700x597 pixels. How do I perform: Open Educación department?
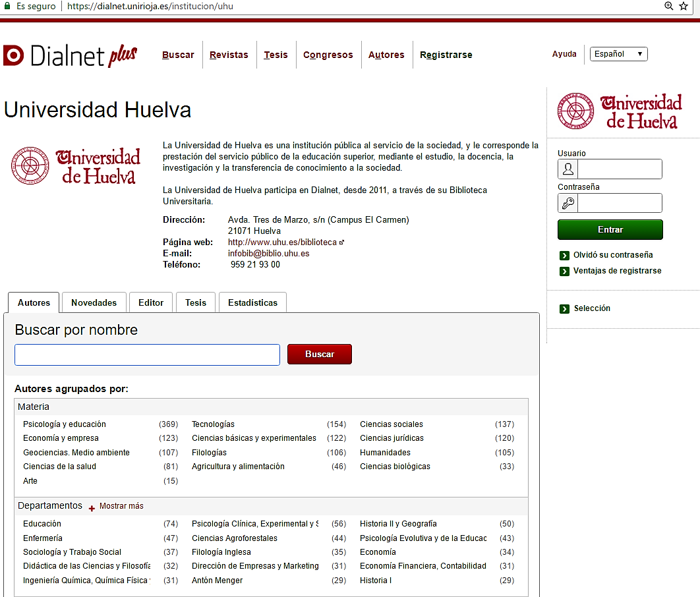tap(42, 524)
